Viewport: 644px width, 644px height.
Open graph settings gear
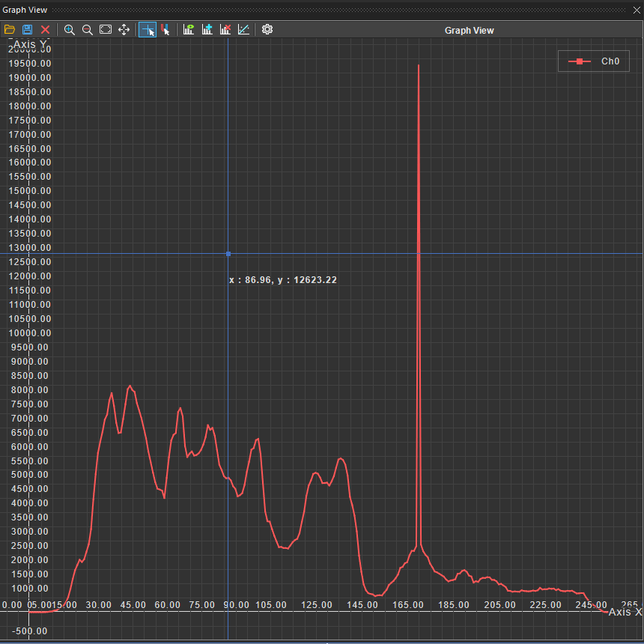(x=267, y=29)
